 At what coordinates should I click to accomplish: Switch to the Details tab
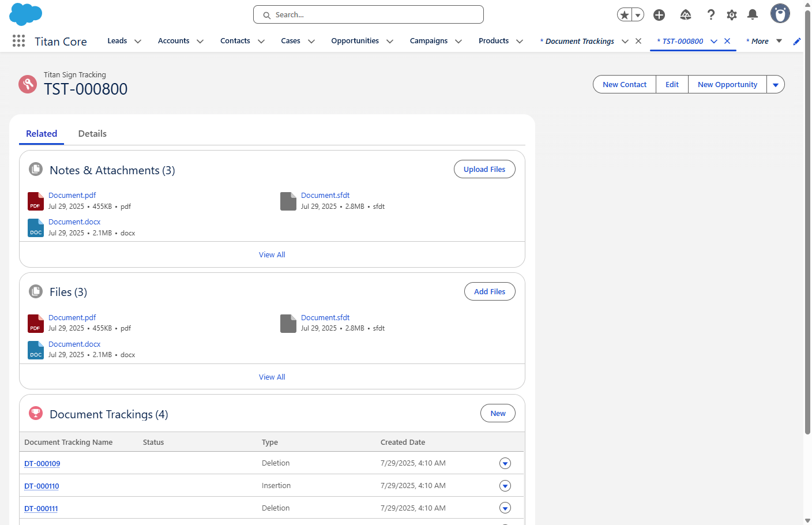coord(92,133)
